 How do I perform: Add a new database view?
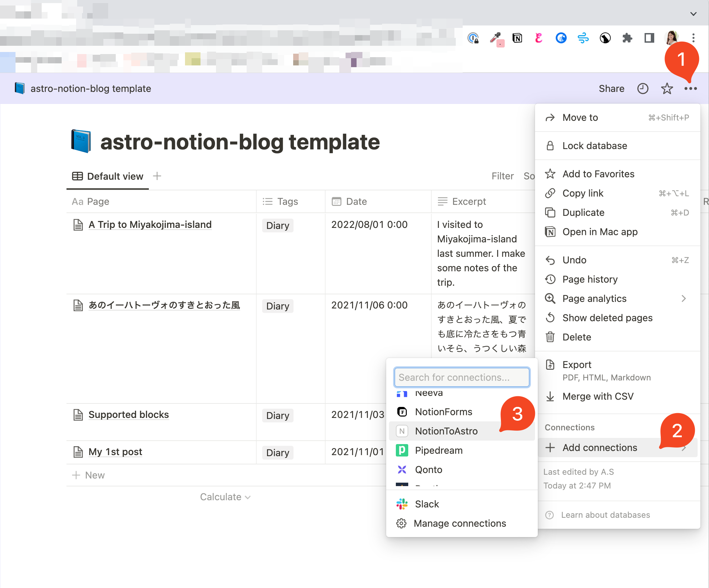point(157,176)
